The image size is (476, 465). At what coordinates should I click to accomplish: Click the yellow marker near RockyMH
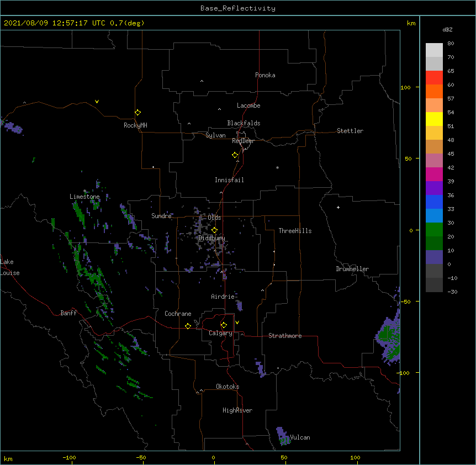pyautogui.click(x=137, y=113)
